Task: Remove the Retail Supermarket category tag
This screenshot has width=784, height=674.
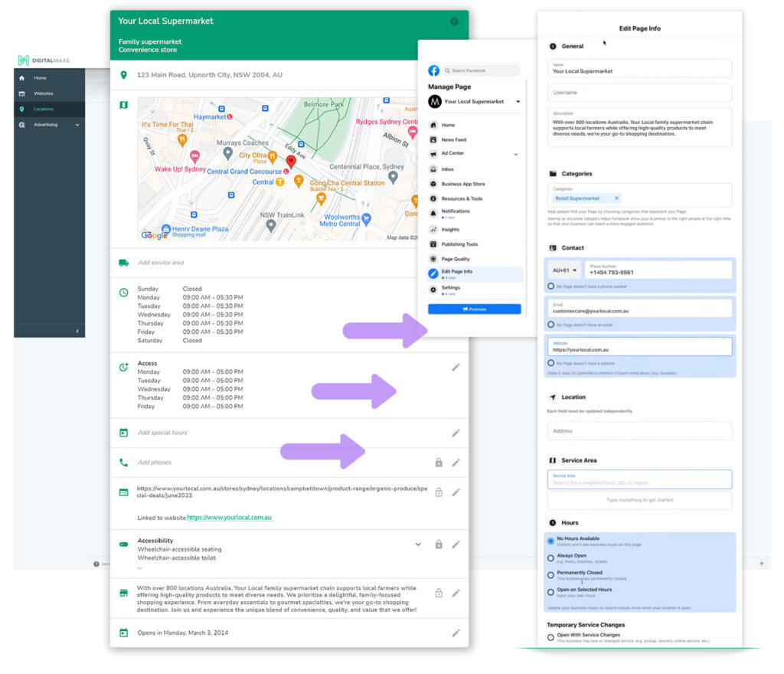Action: (x=616, y=198)
